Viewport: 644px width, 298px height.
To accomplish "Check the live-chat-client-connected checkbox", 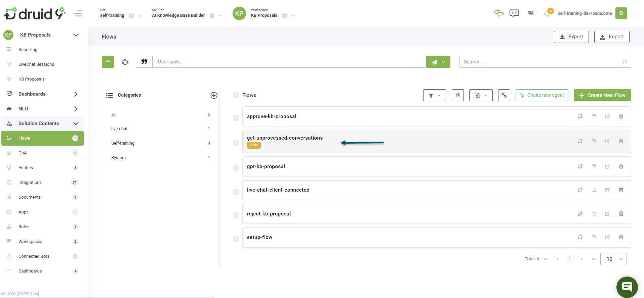I will (x=236, y=192).
